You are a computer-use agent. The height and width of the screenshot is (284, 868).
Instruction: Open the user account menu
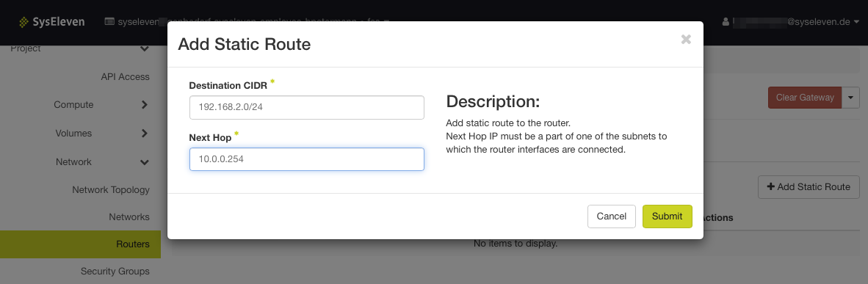[x=790, y=22]
